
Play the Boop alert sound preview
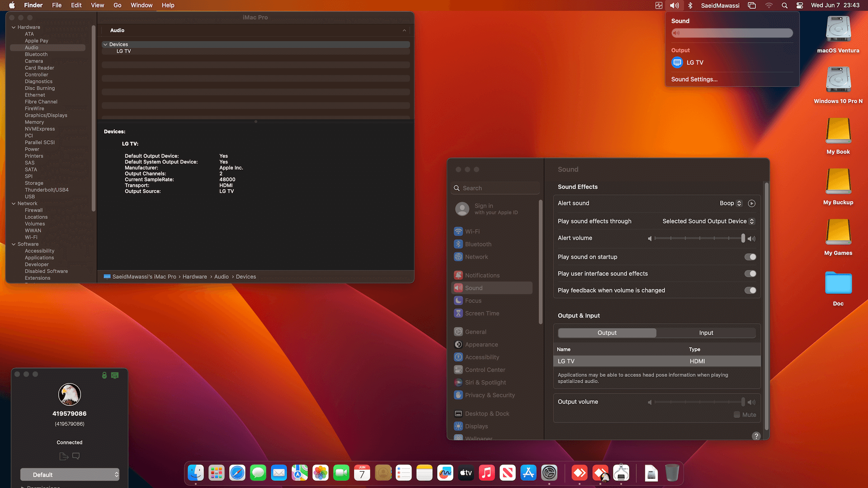pyautogui.click(x=751, y=203)
